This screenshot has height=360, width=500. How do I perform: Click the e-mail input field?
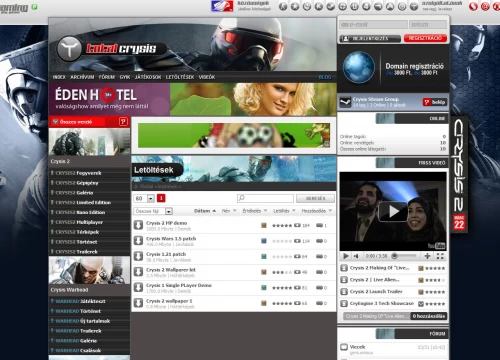tap(373, 24)
